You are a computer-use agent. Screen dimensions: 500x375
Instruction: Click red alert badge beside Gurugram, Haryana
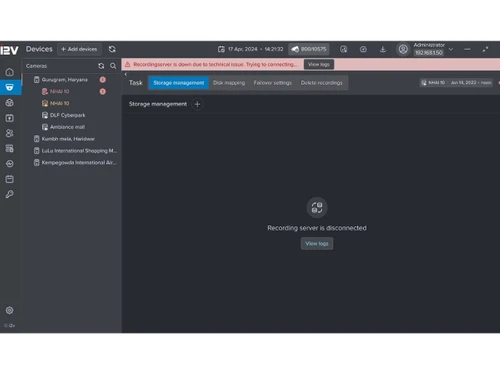coord(103,80)
